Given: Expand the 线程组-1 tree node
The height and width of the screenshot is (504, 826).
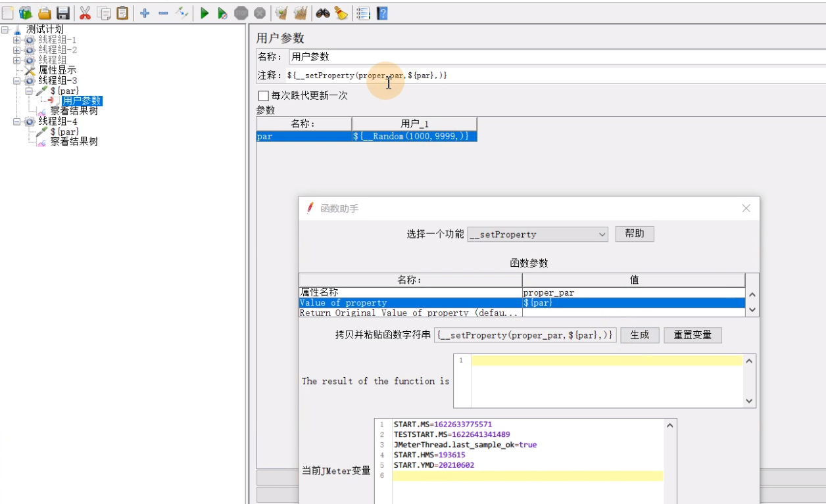Looking at the screenshot, I should (17, 40).
